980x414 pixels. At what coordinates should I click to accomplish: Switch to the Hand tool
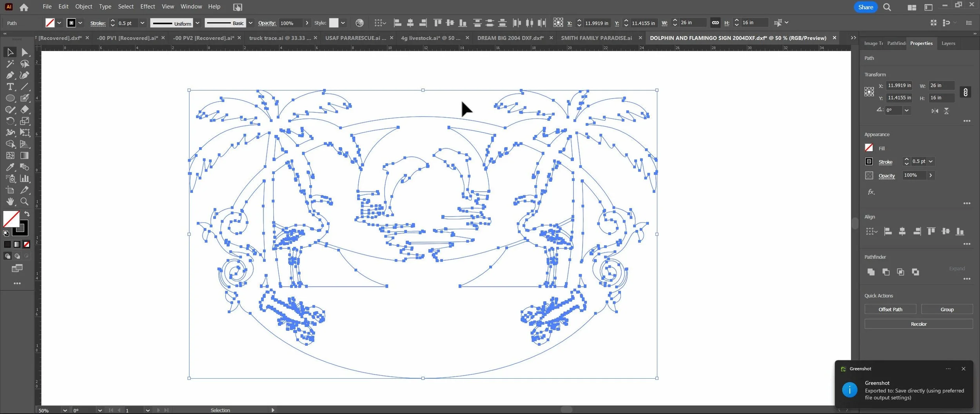point(10,202)
